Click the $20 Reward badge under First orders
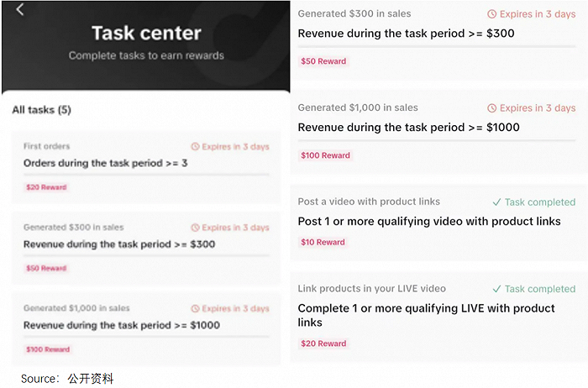The height and width of the screenshot is (388, 588). [x=45, y=187]
